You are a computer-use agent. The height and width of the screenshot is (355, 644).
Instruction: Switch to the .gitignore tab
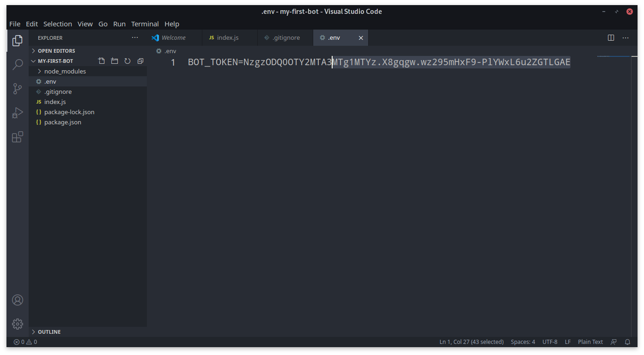point(285,38)
